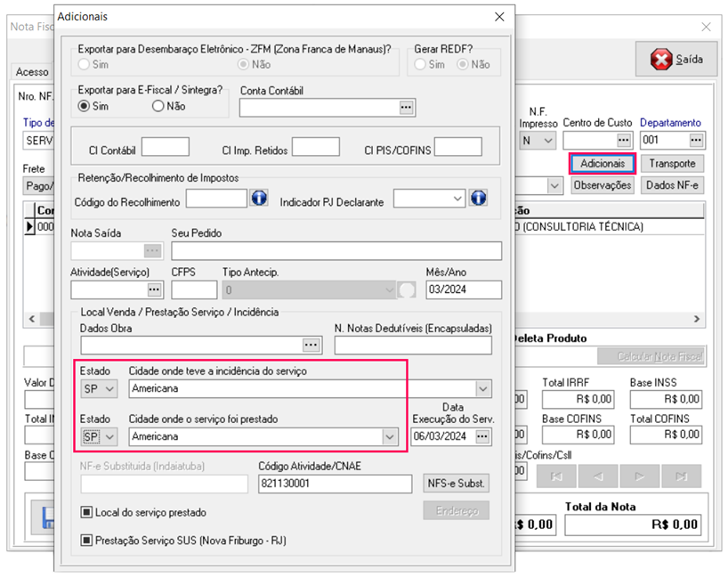Toggle Local do serviço prestado checkbox
Image resolution: width=728 pixels, height=578 pixels.
click(x=86, y=512)
